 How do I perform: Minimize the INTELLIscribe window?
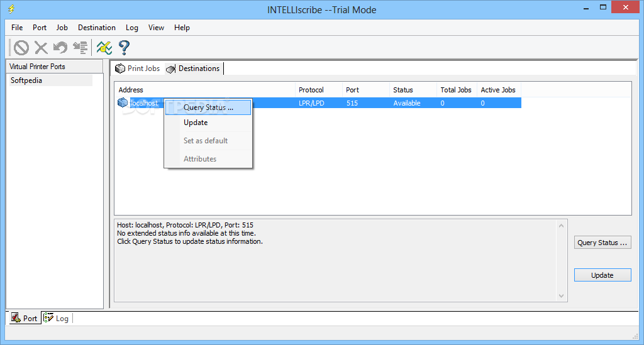click(586, 8)
